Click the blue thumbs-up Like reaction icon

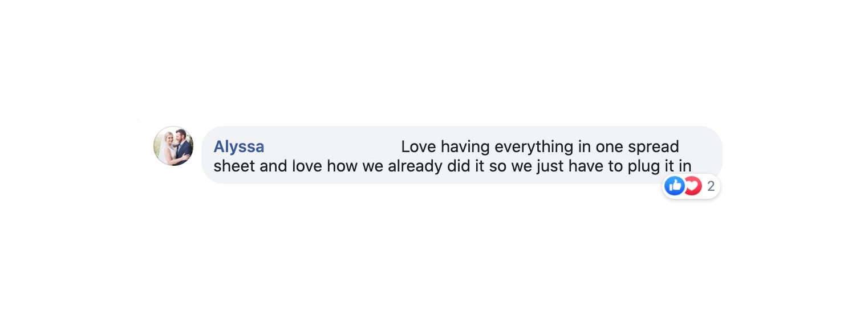[x=674, y=186]
